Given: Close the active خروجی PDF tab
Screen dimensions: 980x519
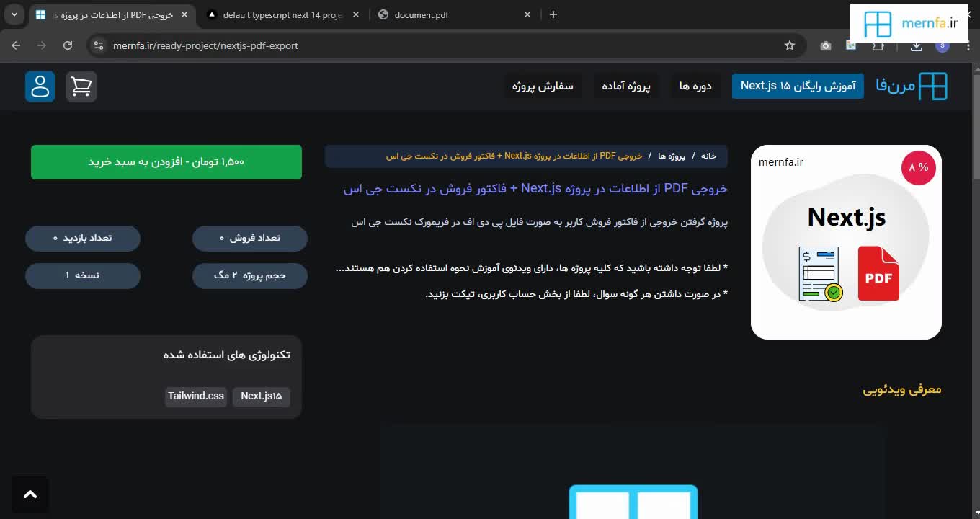Looking at the screenshot, I should point(184,14).
